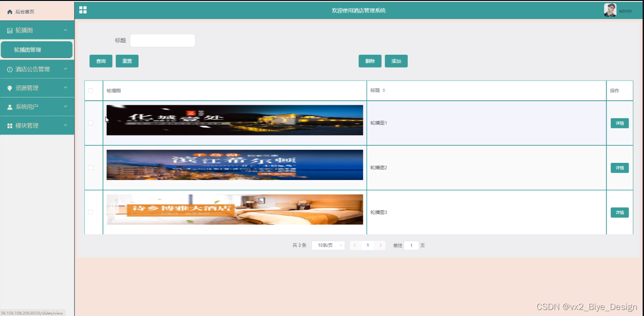Click the 查询 search button

(101, 61)
